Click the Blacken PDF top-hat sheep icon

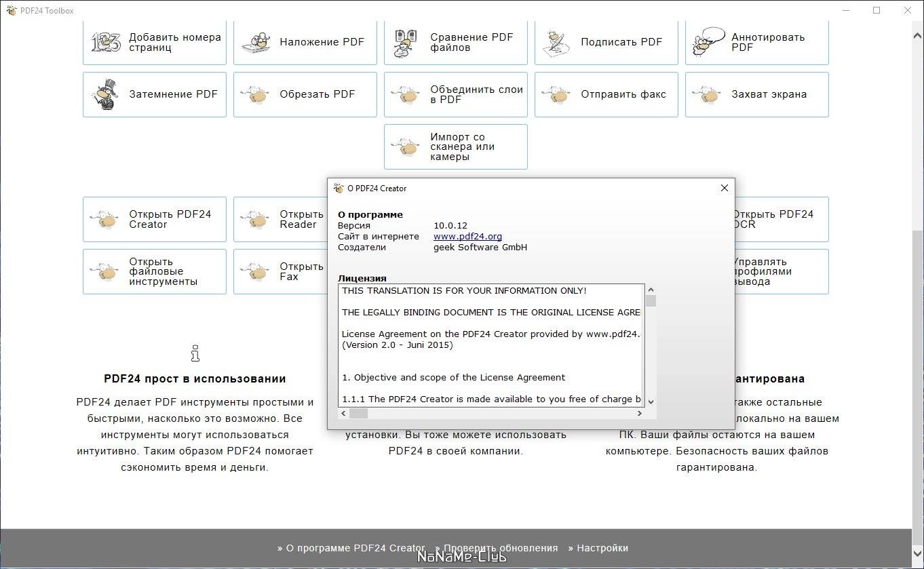point(105,94)
